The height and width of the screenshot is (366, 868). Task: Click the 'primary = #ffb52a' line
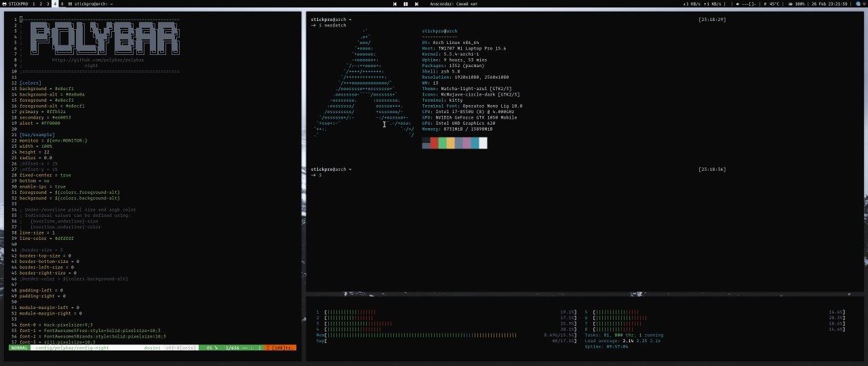(43, 111)
